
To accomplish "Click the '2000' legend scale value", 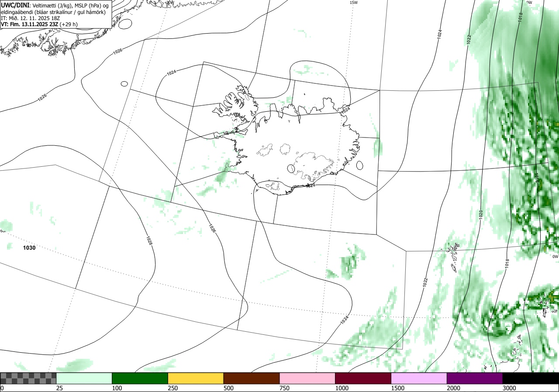I will [x=453, y=388].
